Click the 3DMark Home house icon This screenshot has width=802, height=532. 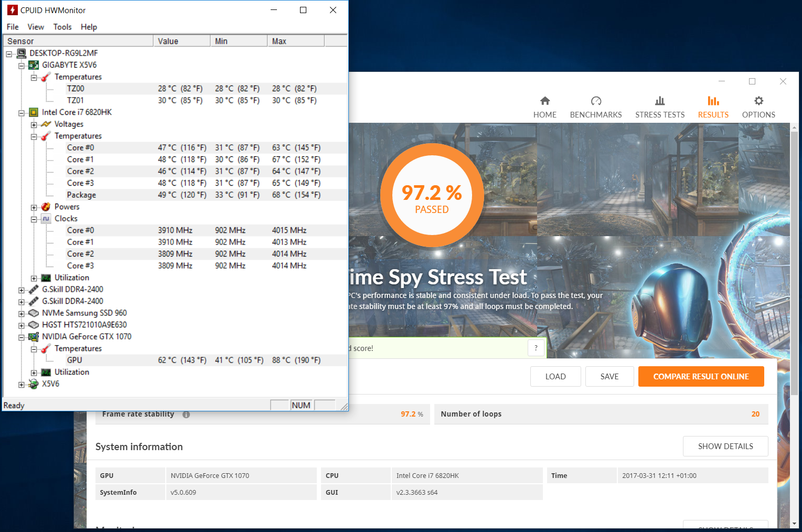pos(545,101)
